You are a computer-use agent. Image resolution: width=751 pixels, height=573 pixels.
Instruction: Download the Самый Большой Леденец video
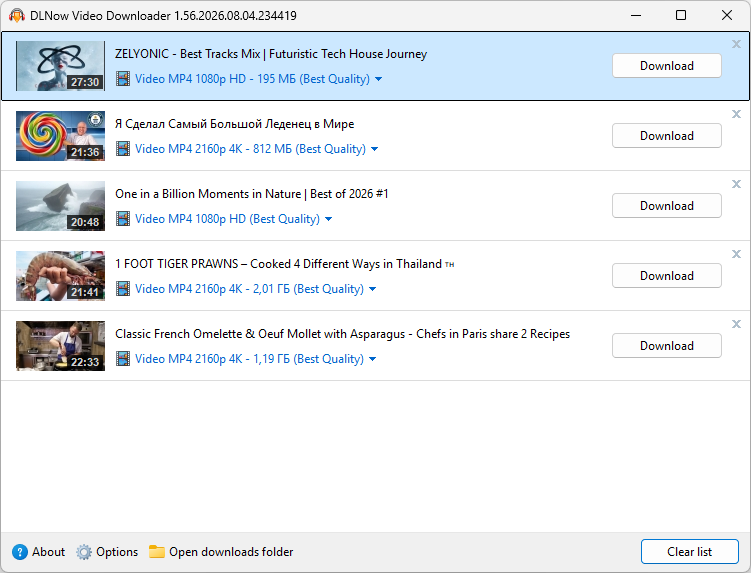click(x=667, y=136)
